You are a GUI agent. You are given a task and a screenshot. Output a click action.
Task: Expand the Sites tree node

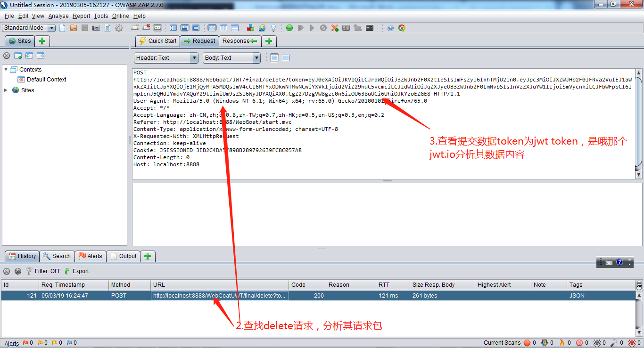tap(6, 90)
